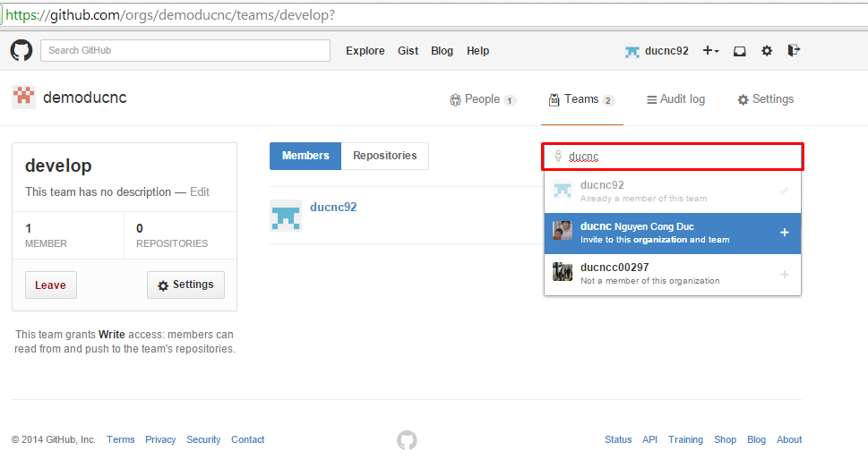
Task: Open ducnc92 profile link in header
Action: 666,51
